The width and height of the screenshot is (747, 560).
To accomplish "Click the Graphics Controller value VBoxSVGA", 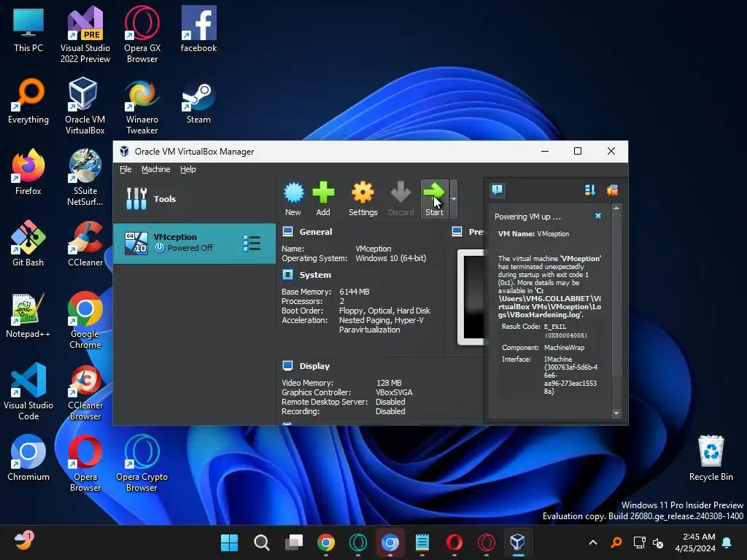I will click(394, 392).
